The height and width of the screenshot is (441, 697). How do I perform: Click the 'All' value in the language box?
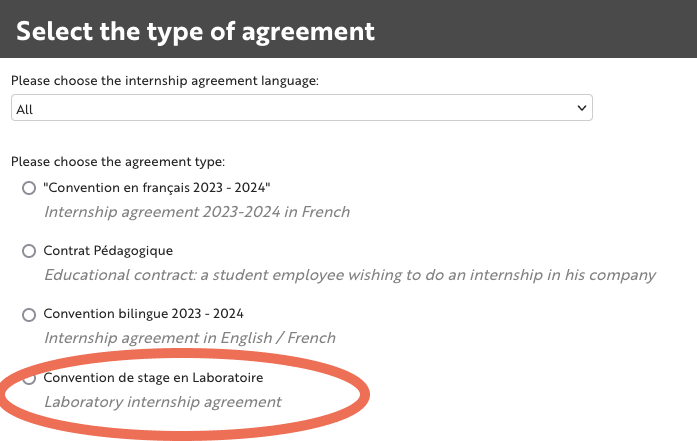25,109
